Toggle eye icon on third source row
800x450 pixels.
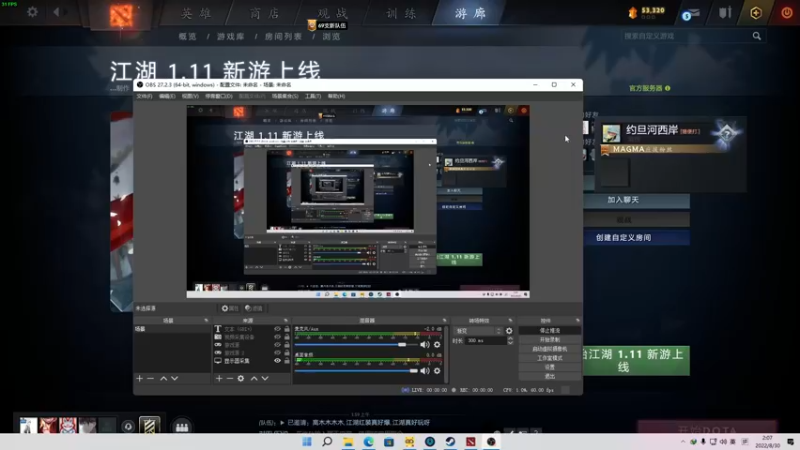point(277,345)
